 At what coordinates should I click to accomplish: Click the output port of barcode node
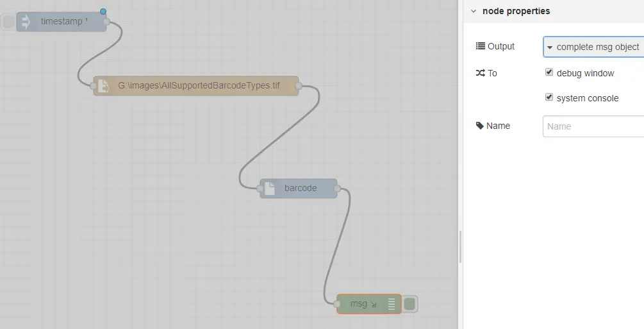point(337,189)
